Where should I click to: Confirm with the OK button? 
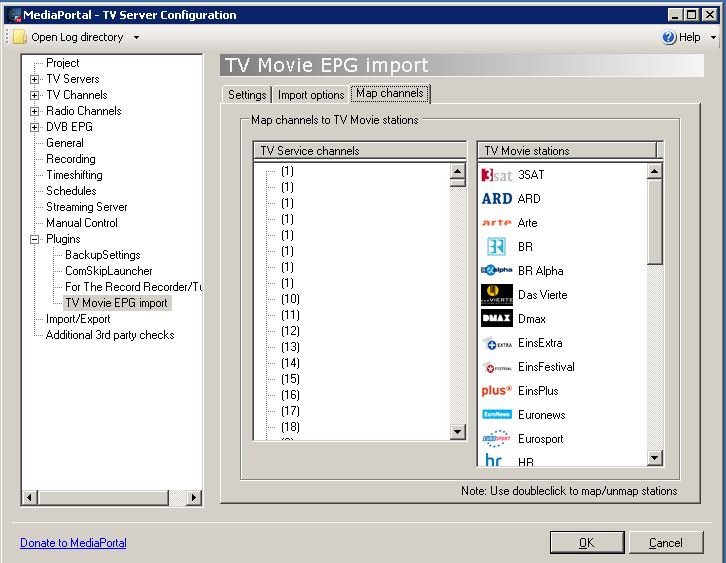(x=587, y=543)
